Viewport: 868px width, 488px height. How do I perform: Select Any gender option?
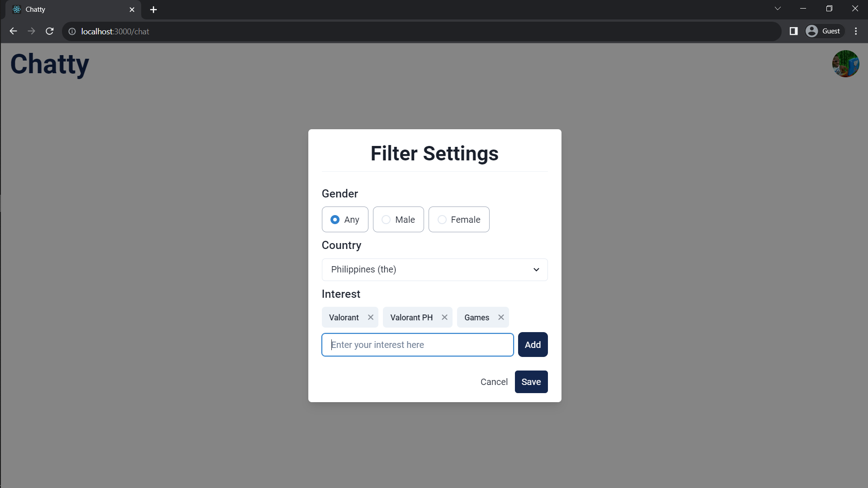pyautogui.click(x=345, y=220)
